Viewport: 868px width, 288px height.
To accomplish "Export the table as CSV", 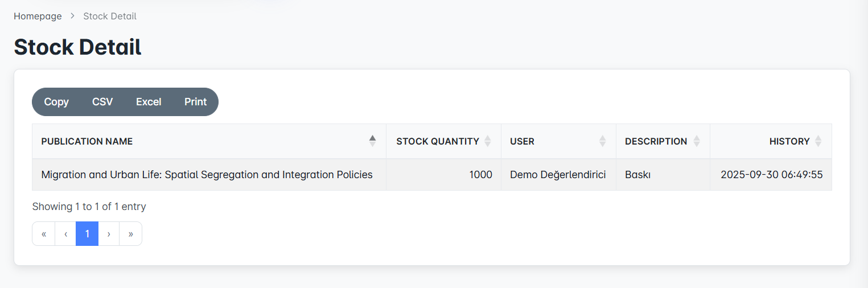I will tap(102, 102).
